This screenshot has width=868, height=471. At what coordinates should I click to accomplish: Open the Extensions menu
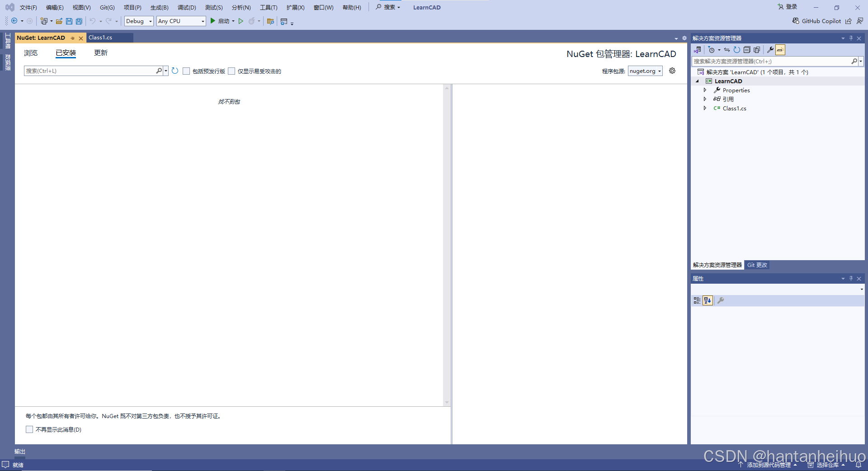point(295,7)
